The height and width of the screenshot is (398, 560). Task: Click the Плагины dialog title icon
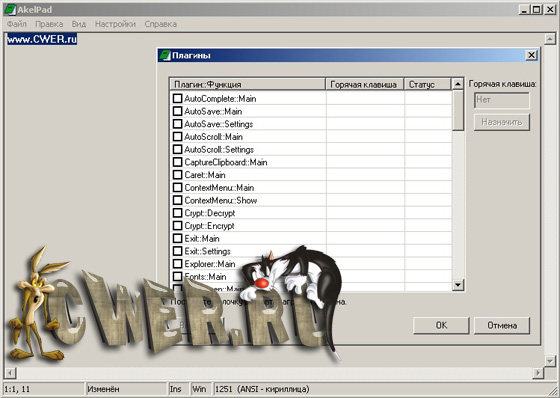coord(165,55)
